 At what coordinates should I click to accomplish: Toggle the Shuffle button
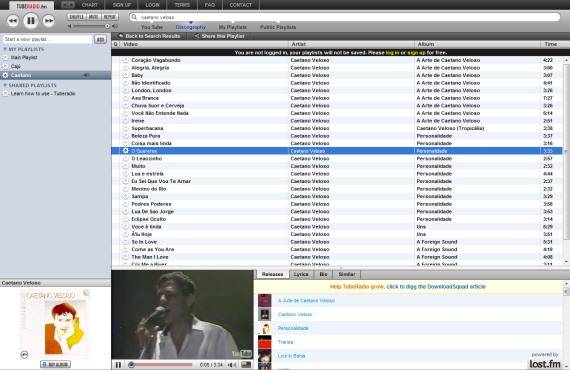76,17
